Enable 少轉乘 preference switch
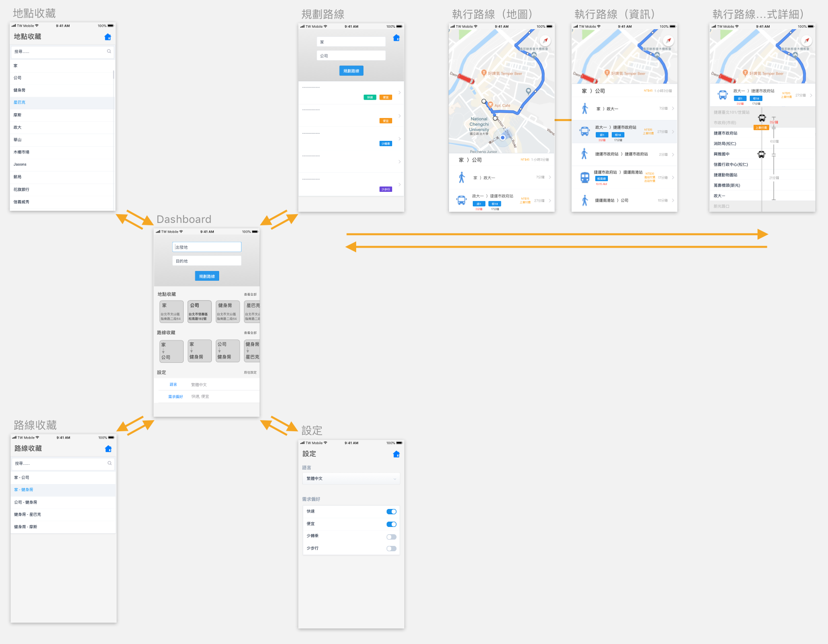 click(x=392, y=537)
